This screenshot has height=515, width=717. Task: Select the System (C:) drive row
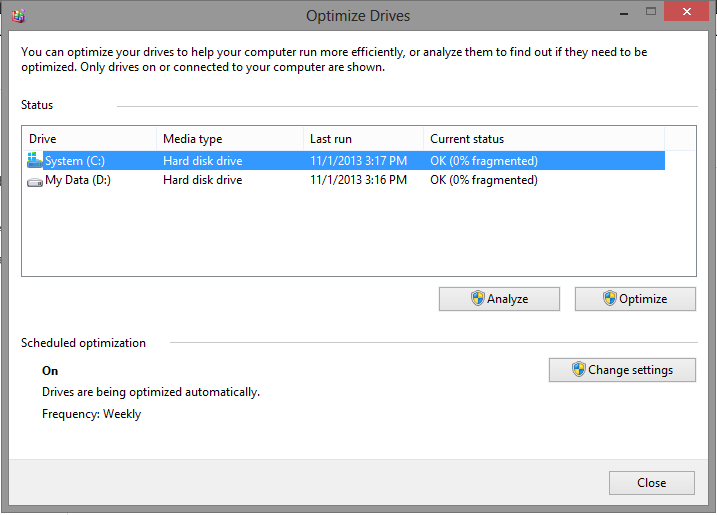coord(345,161)
